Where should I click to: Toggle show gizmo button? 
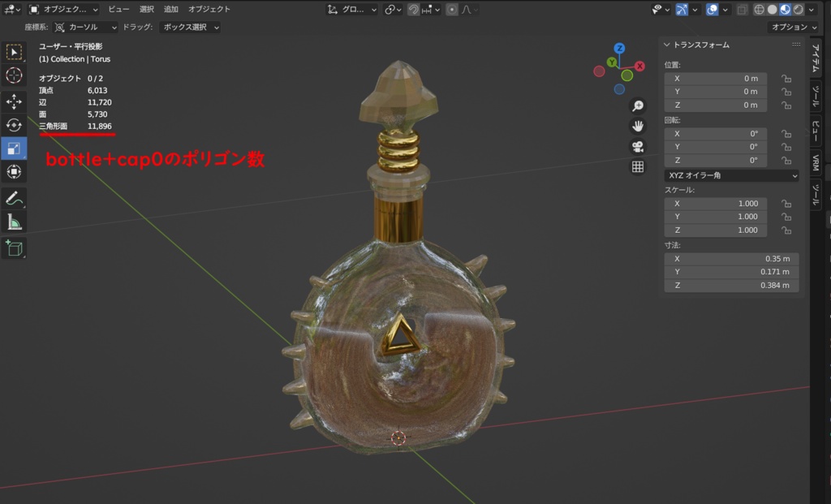pyautogui.click(x=682, y=10)
